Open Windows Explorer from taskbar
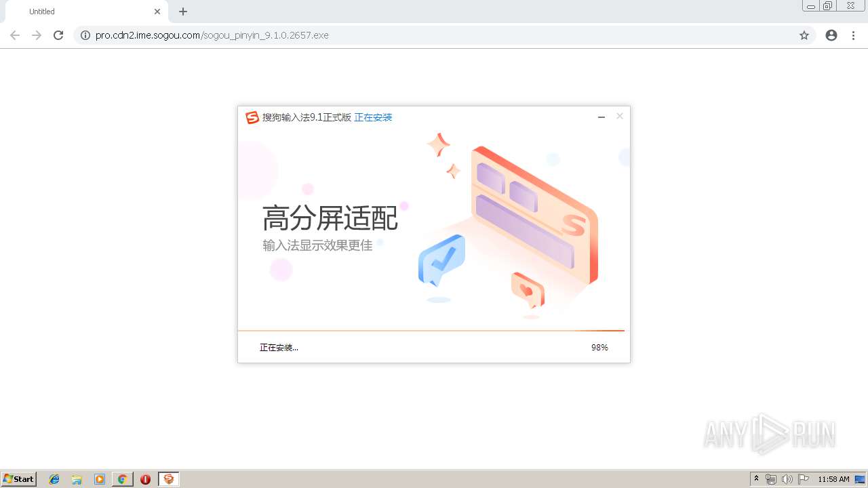This screenshot has width=868, height=488. 77,479
